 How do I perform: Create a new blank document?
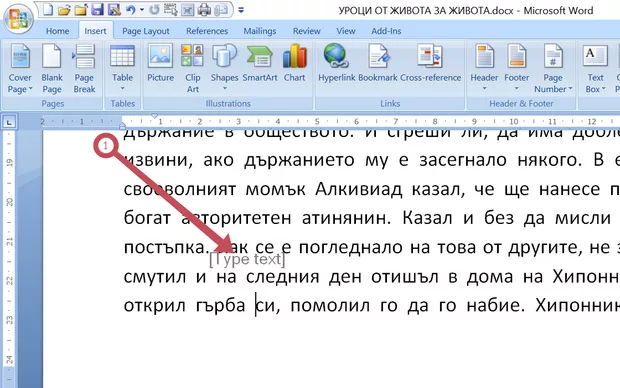(x=48, y=10)
